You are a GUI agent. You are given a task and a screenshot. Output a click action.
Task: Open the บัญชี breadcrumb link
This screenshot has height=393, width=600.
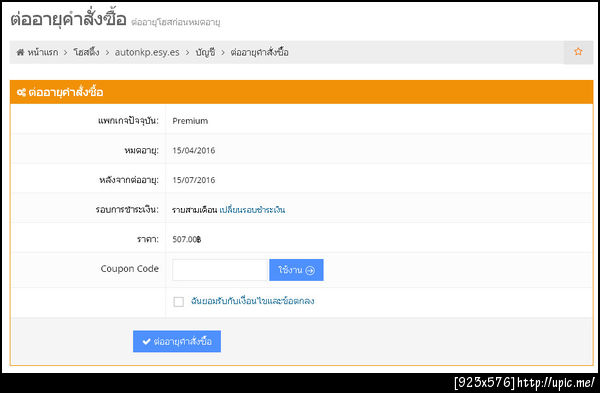pyautogui.click(x=205, y=52)
